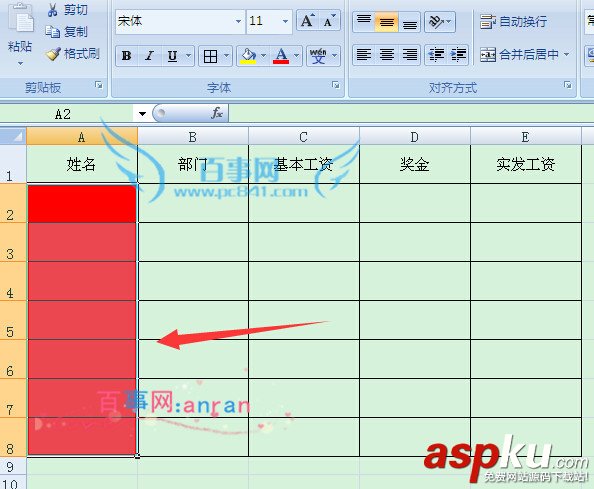
Task: Center text horizontally
Action: pos(387,55)
